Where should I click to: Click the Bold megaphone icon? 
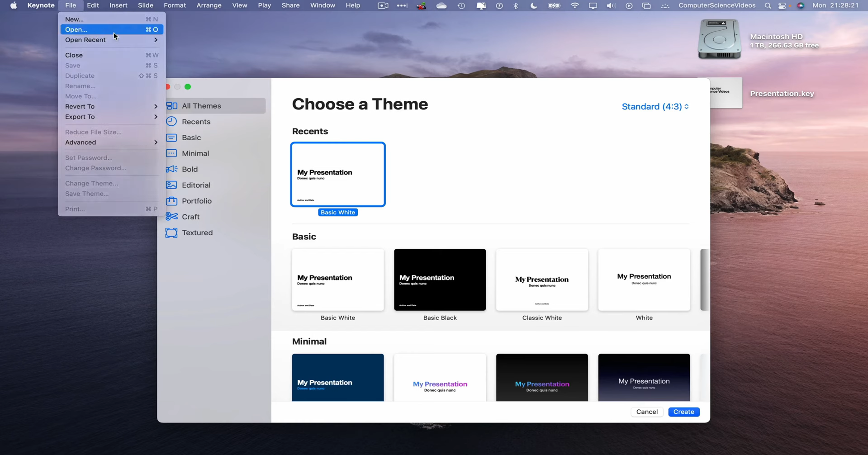[x=171, y=169]
